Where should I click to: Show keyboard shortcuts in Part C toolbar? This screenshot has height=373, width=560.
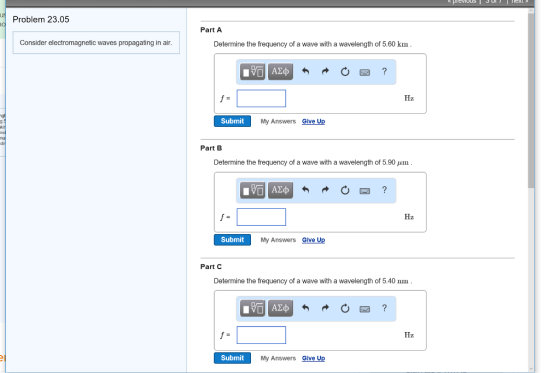coord(365,309)
